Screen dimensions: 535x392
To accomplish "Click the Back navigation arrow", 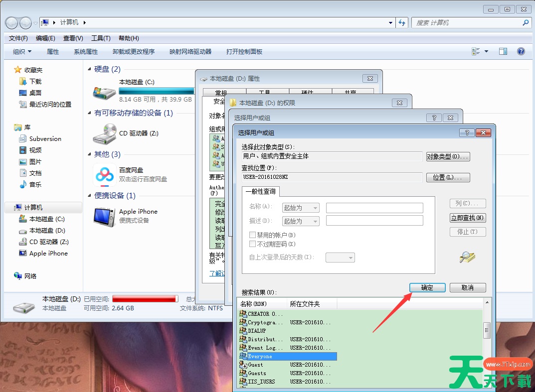I will (x=11, y=23).
